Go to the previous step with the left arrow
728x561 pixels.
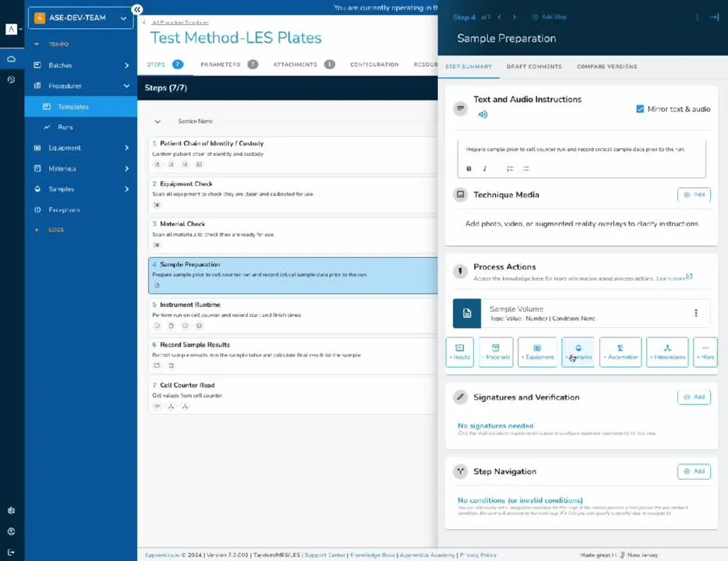tap(500, 16)
